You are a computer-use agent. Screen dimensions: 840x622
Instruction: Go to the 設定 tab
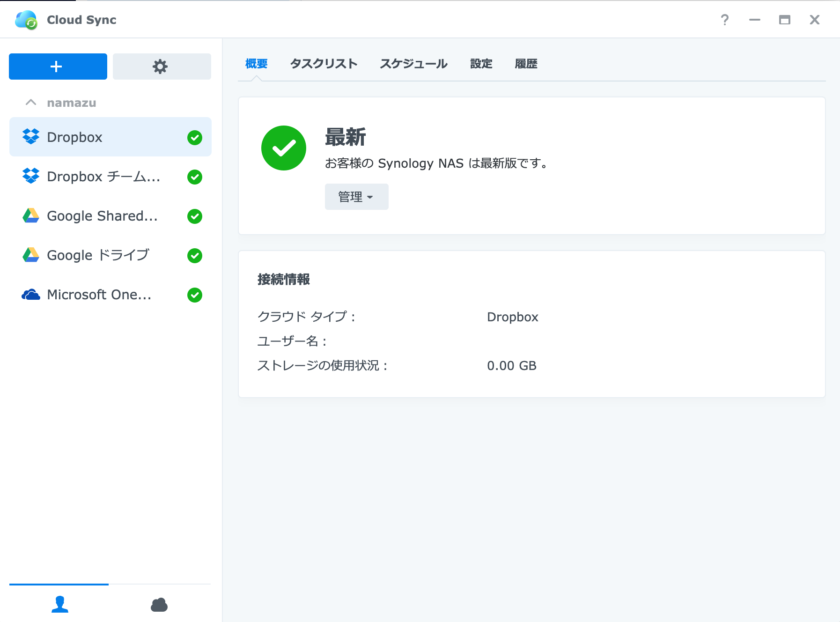[x=481, y=64]
